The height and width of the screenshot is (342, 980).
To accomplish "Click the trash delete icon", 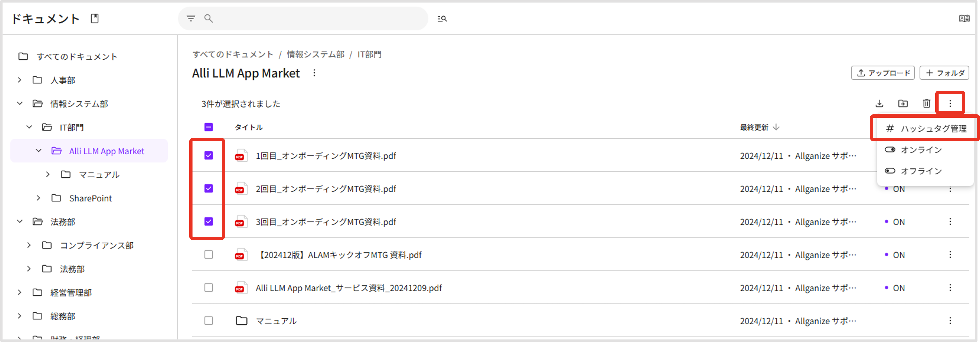I will tap(926, 103).
